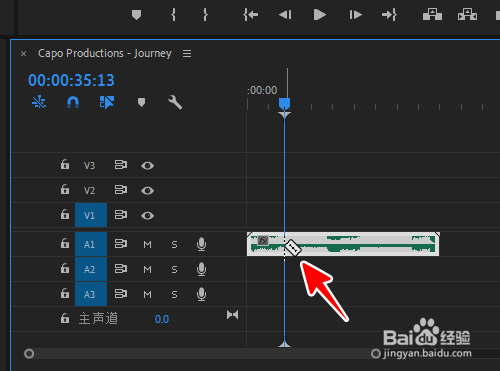Screen dimensions: 500x371
Task: Target track V3
Action: tap(89, 165)
